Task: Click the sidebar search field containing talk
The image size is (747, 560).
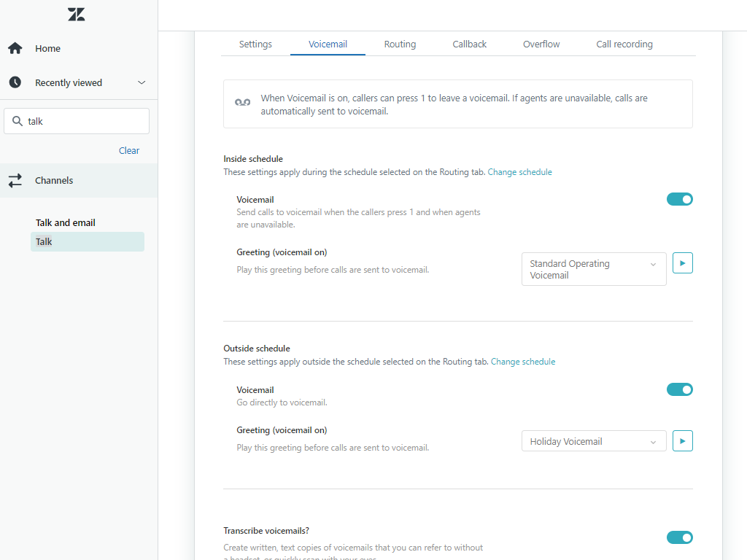Action: coord(84,121)
